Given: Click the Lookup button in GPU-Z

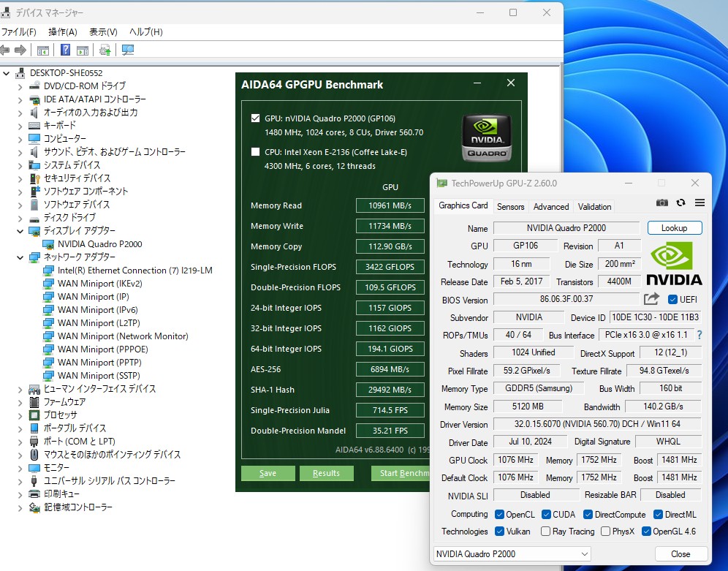Looking at the screenshot, I should pos(674,228).
